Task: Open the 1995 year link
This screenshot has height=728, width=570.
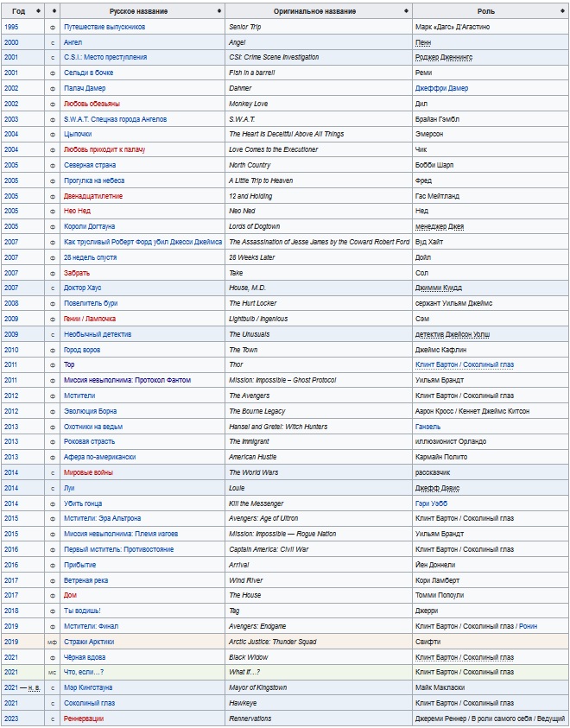Action: click(x=11, y=27)
